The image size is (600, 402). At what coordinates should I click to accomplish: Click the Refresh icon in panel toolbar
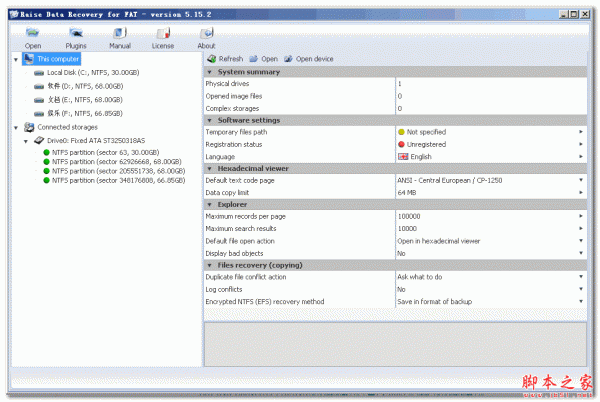pos(212,59)
